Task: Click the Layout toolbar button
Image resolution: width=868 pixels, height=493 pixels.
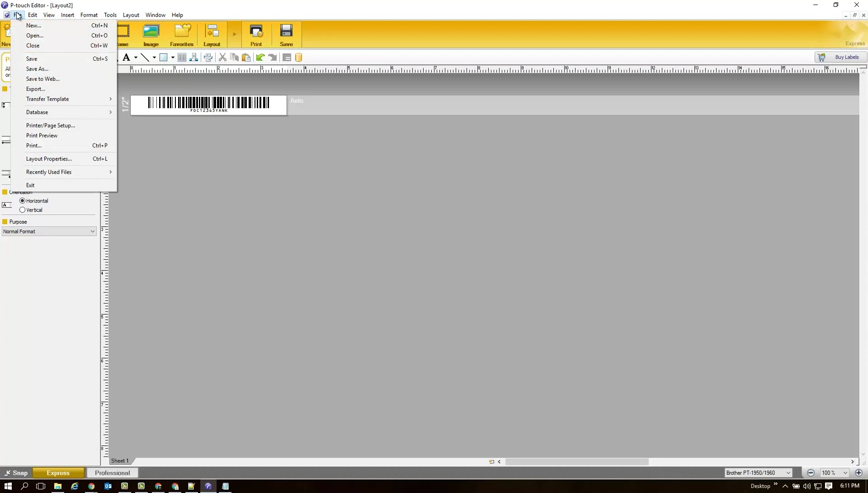Action: click(x=212, y=35)
